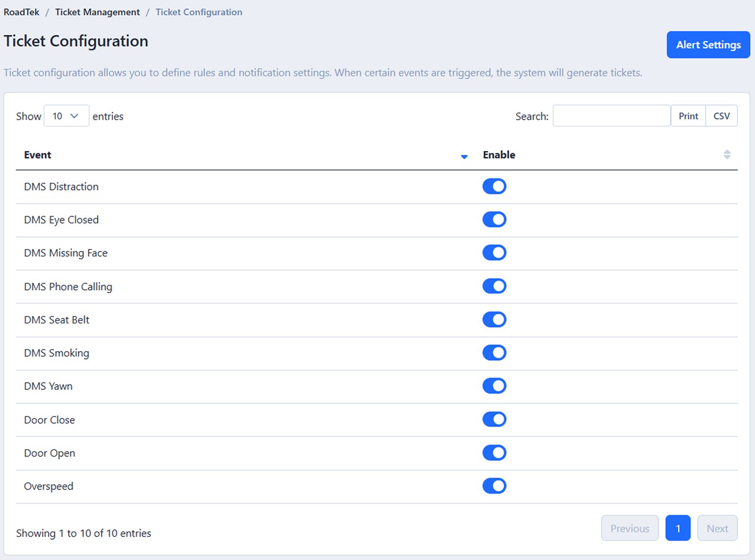Click the Print button
Image resolution: width=755 pixels, height=560 pixels.
coord(688,116)
